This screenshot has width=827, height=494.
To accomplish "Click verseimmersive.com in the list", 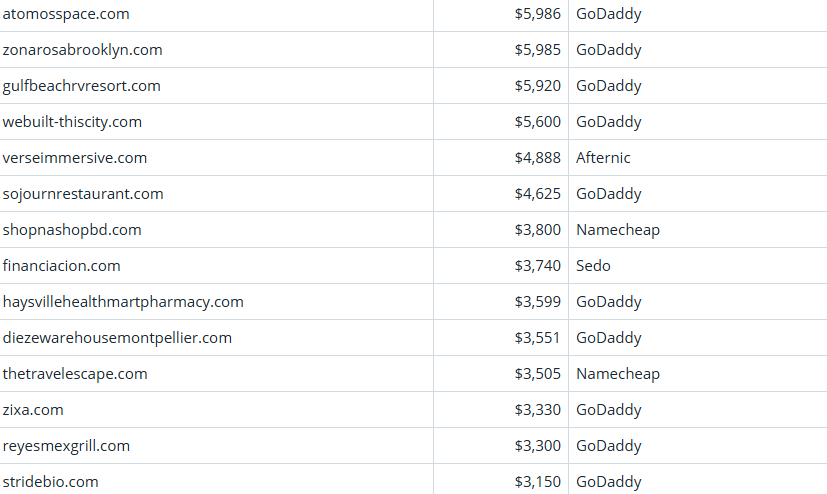I will (75, 158).
